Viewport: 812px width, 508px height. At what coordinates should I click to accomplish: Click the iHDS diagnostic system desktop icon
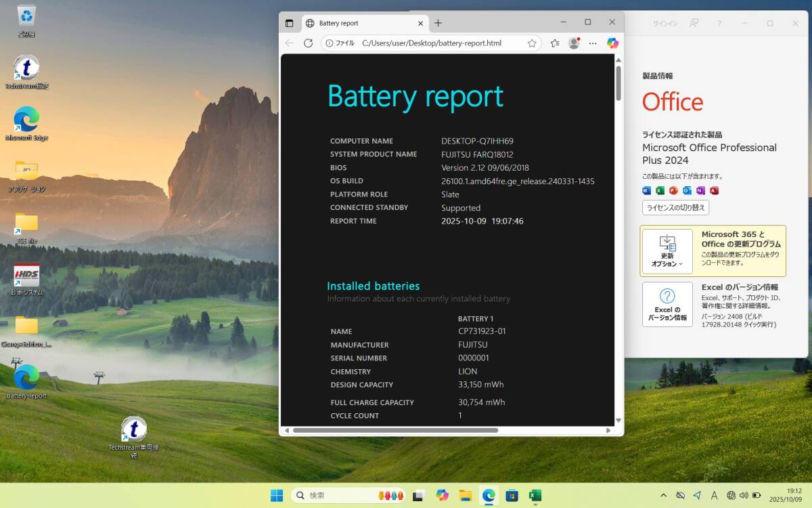pyautogui.click(x=26, y=276)
